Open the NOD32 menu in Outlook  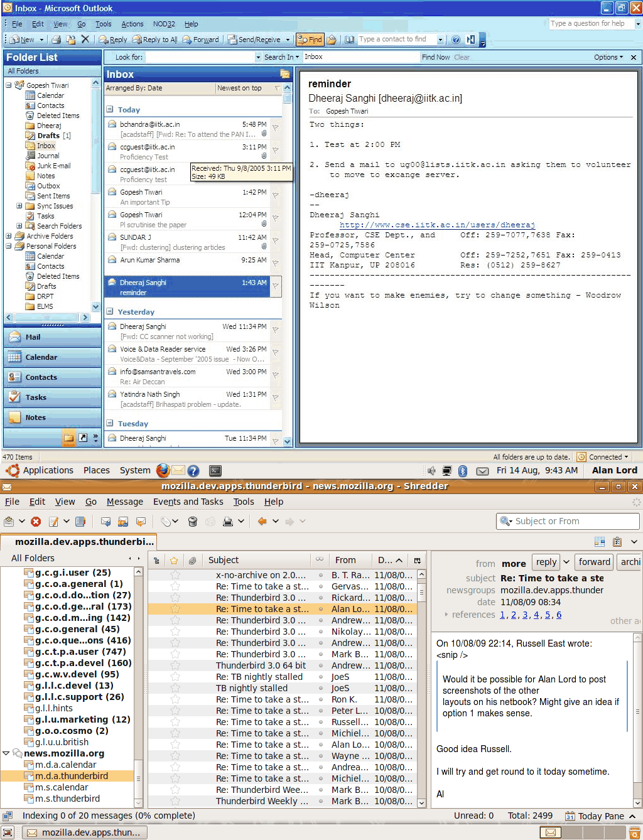click(x=164, y=24)
